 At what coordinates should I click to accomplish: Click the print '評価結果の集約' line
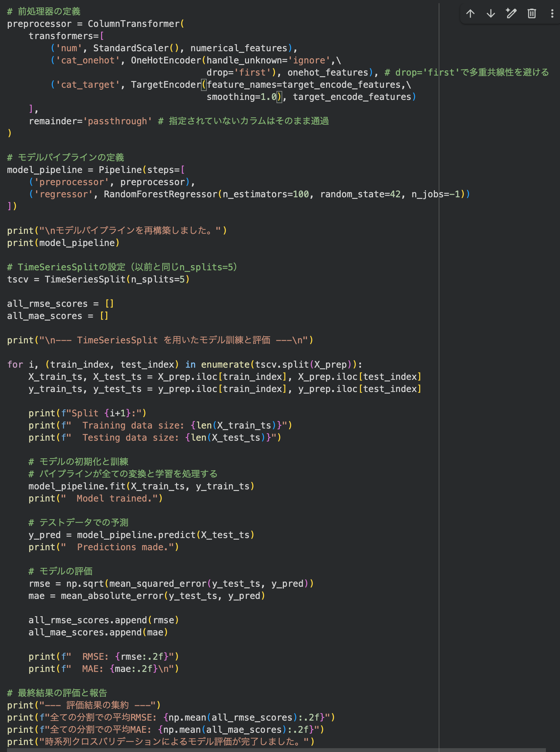(x=84, y=705)
